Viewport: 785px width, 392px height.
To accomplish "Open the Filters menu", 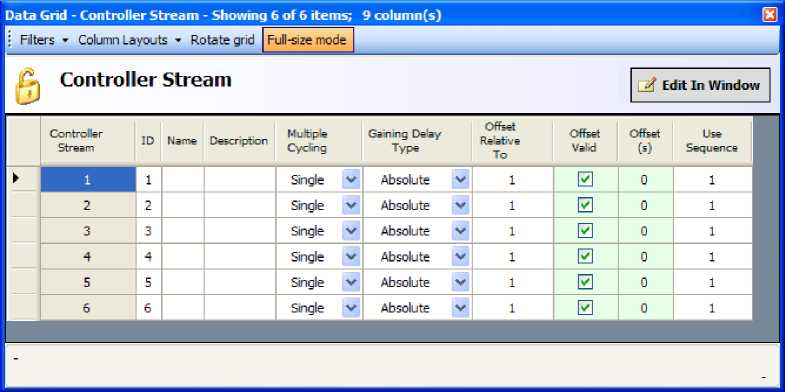I will (44, 40).
